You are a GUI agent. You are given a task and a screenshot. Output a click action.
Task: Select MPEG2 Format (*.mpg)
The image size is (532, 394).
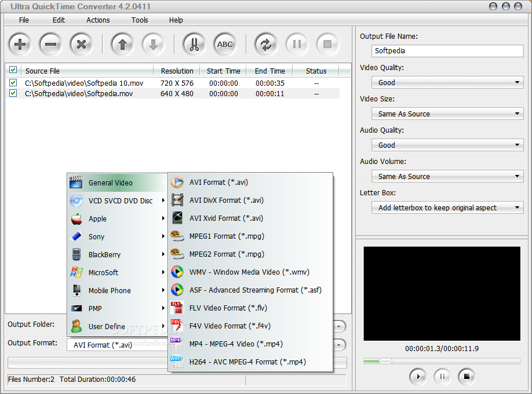[250, 254]
